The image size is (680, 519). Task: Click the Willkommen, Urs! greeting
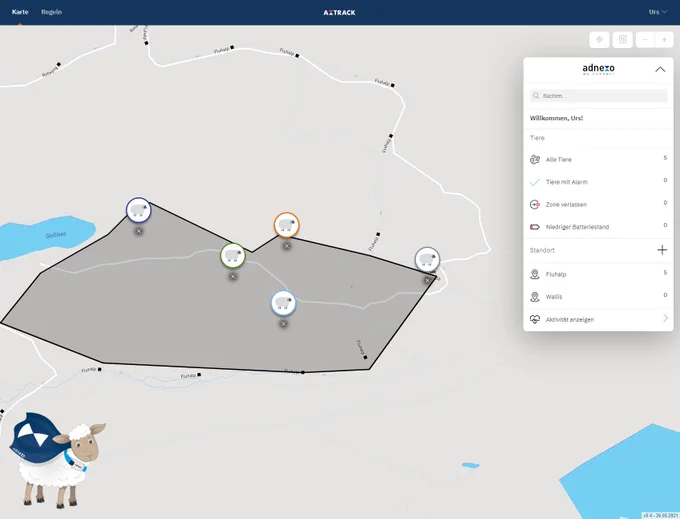click(x=556, y=118)
